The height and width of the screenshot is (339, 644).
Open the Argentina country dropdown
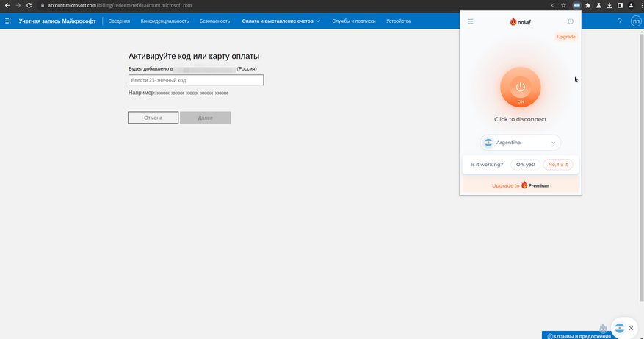pos(521,143)
